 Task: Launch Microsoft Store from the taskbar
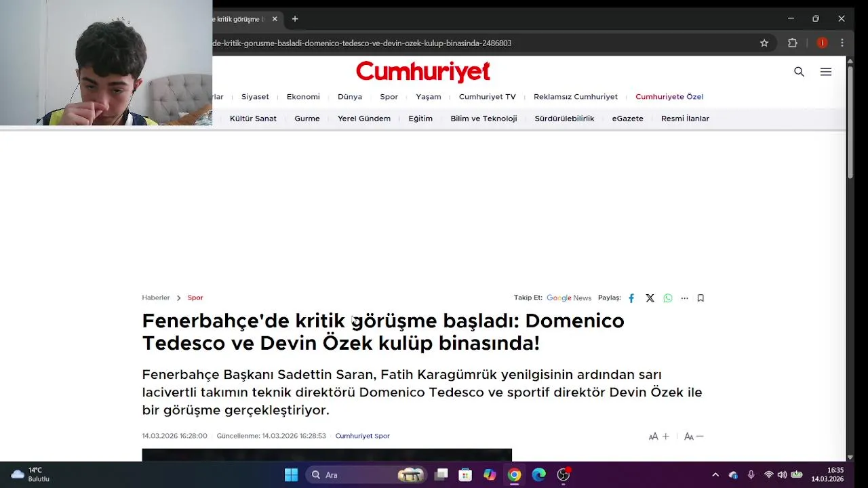pos(465,475)
